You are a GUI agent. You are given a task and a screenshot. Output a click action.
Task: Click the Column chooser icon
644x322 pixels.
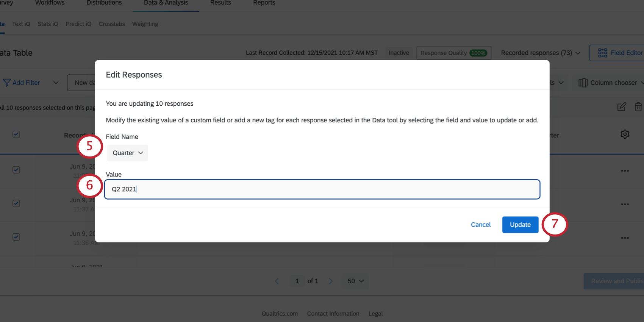point(583,82)
